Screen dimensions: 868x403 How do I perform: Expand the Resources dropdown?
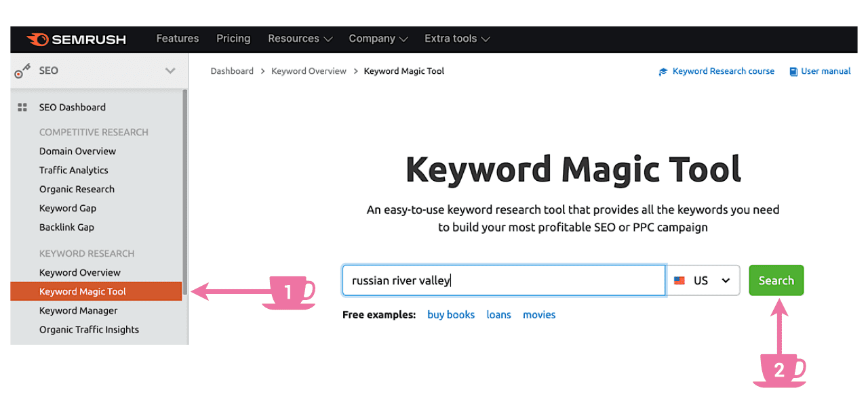[300, 39]
